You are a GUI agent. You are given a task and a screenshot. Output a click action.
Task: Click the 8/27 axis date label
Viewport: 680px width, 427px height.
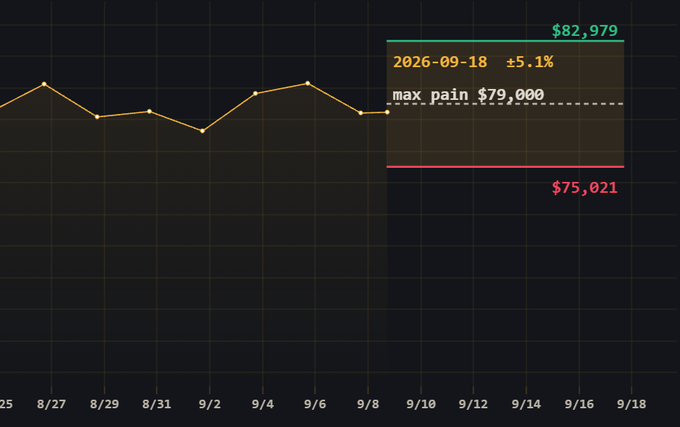click(51, 404)
